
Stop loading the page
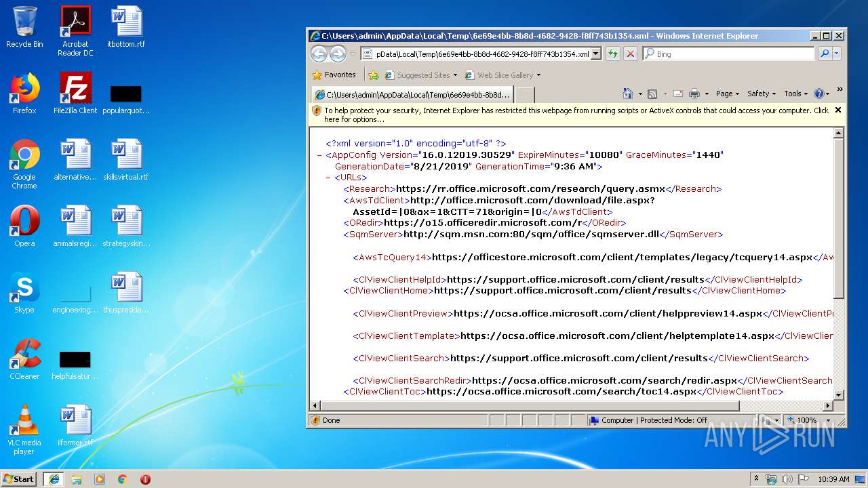631,54
